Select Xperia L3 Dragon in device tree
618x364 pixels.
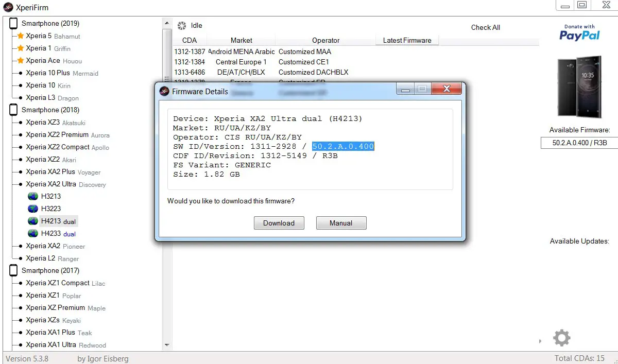click(x=53, y=98)
